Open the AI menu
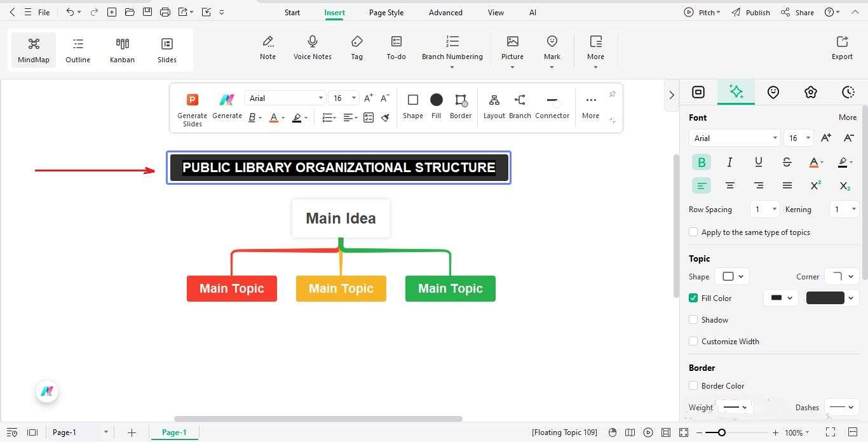 (x=532, y=12)
